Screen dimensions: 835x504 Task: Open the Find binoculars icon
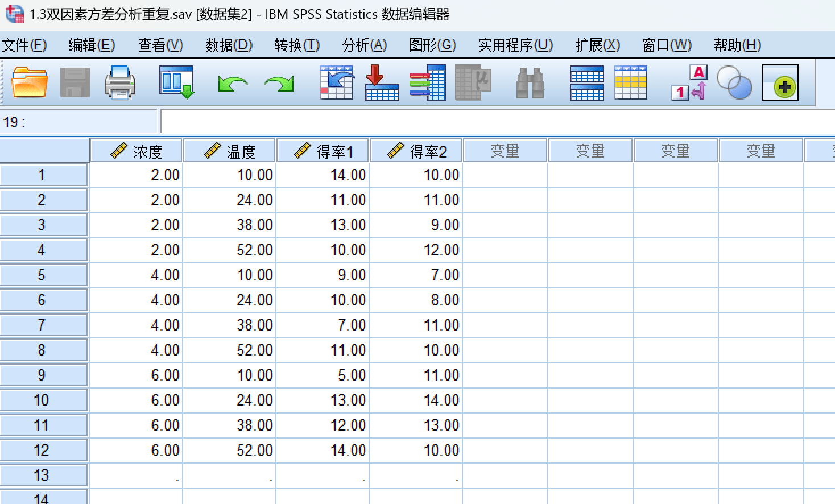[x=530, y=83]
